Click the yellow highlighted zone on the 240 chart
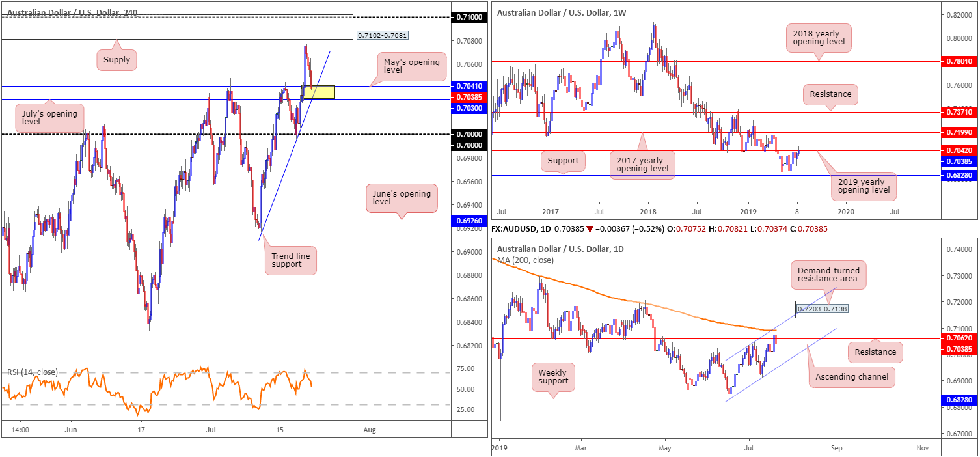 click(x=319, y=92)
